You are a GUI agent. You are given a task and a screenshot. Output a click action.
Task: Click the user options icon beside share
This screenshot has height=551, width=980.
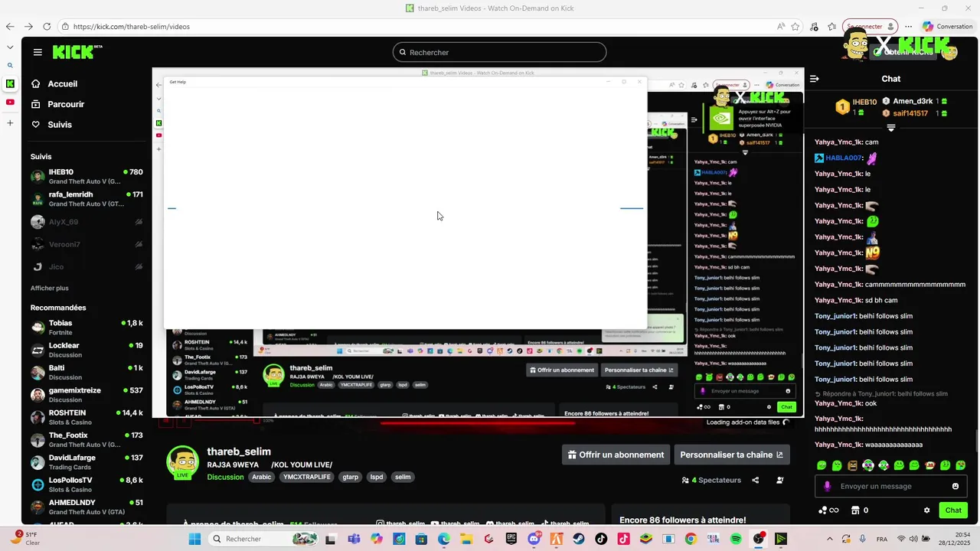(x=780, y=480)
